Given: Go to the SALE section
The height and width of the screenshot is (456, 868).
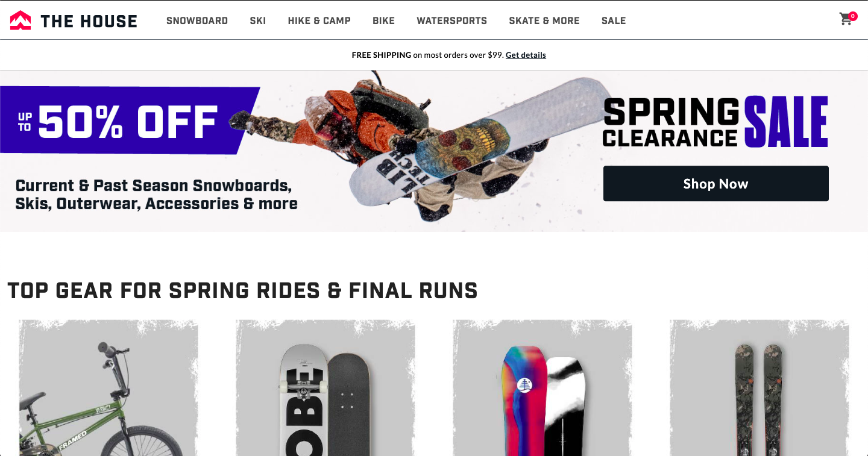Looking at the screenshot, I should point(614,20).
